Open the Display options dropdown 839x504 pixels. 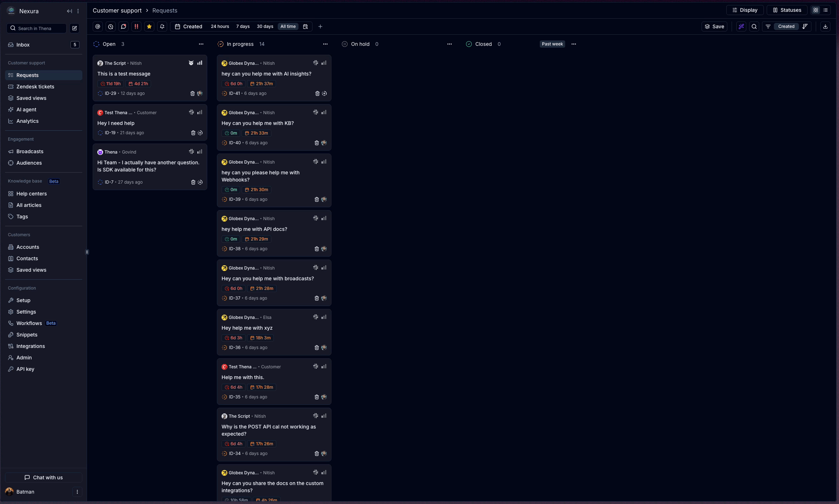click(x=745, y=10)
